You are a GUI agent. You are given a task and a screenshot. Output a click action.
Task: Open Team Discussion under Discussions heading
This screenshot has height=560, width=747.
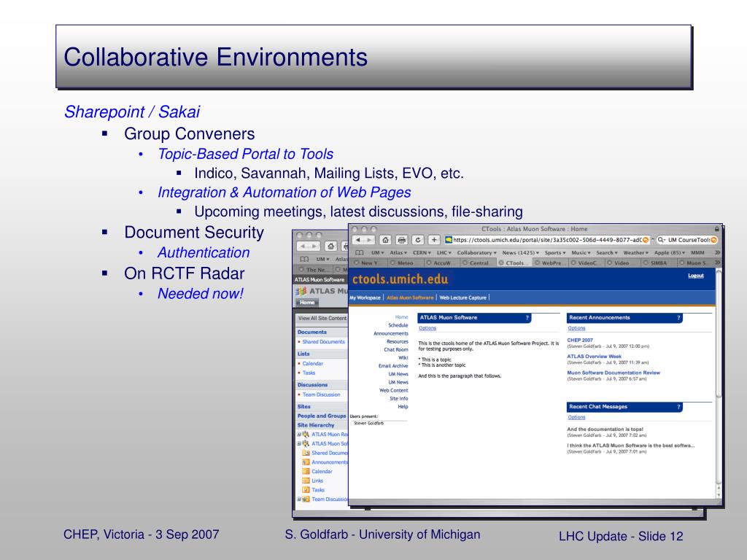[x=322, y=394]
